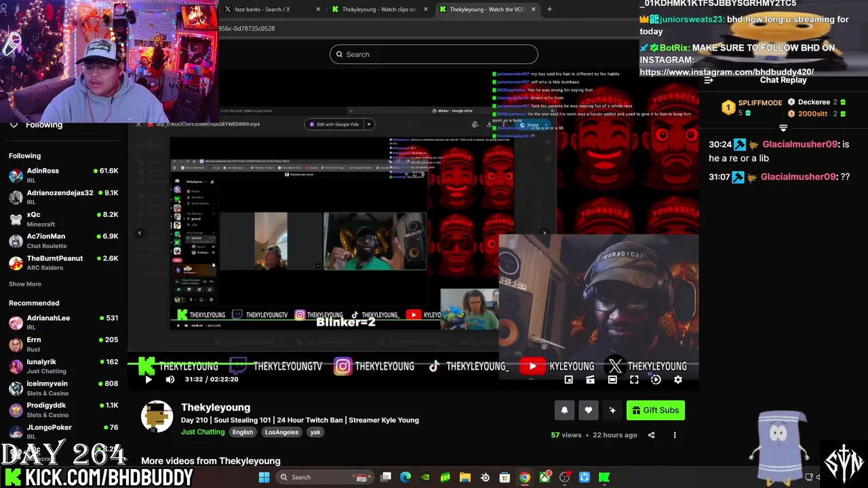Launch Microsoft Edge from the taskbar

coord(406,477)
